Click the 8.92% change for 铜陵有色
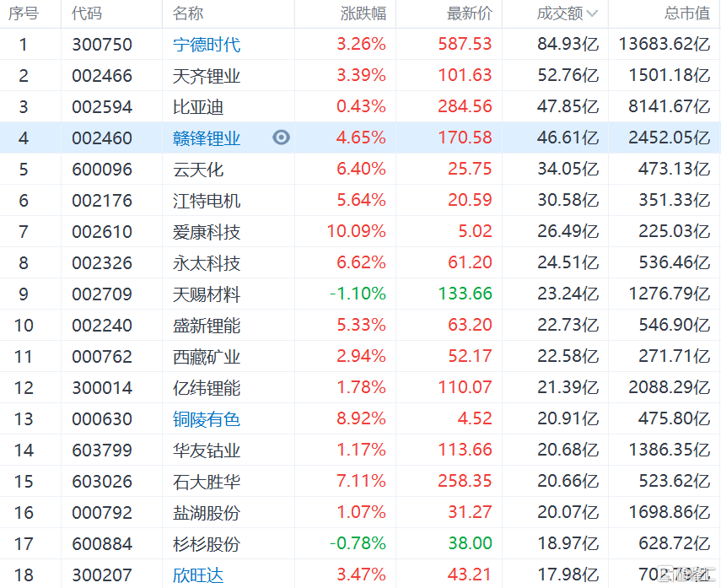This screenshot has width=721, height=588. click(x=362, y=418)
